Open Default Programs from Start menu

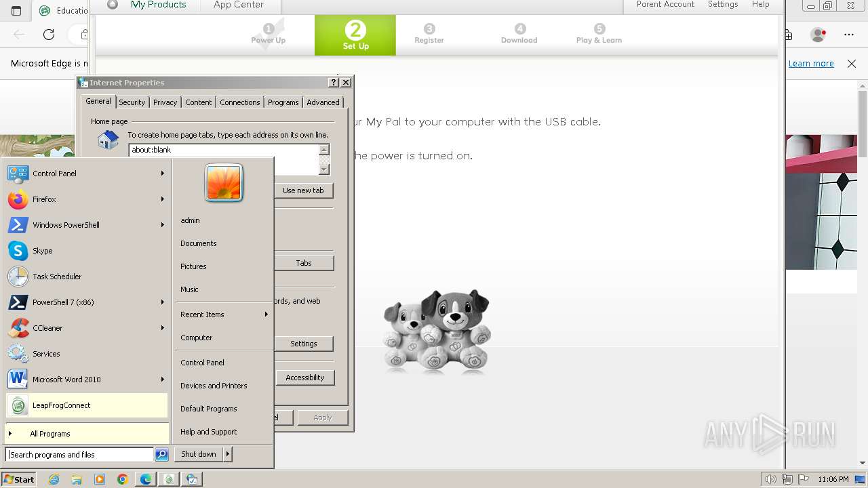click(x=224, y=409)
